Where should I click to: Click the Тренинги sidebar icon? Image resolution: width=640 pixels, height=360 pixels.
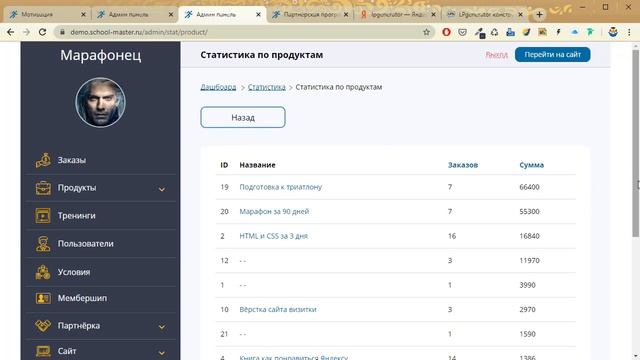point(43,216)
